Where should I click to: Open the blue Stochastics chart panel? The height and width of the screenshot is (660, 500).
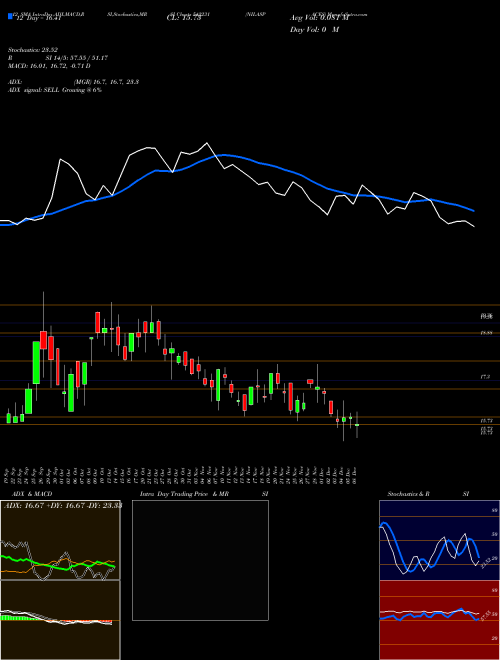(x=439, y=540)
